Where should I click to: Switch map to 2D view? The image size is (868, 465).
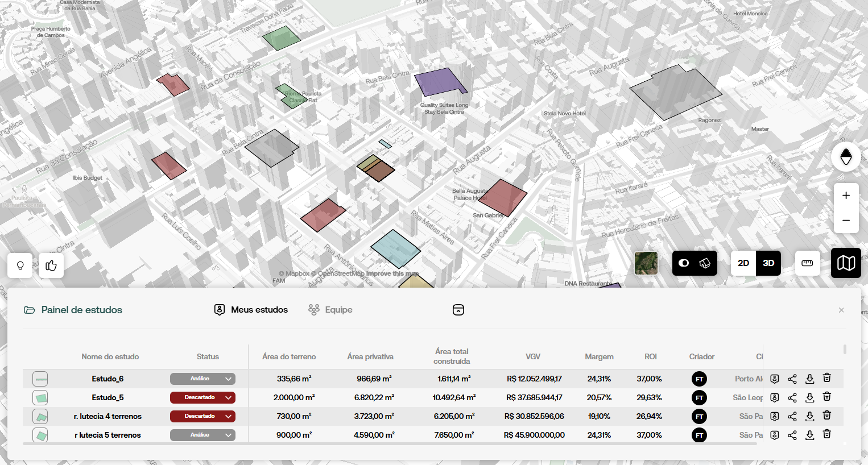coord(743,263)
